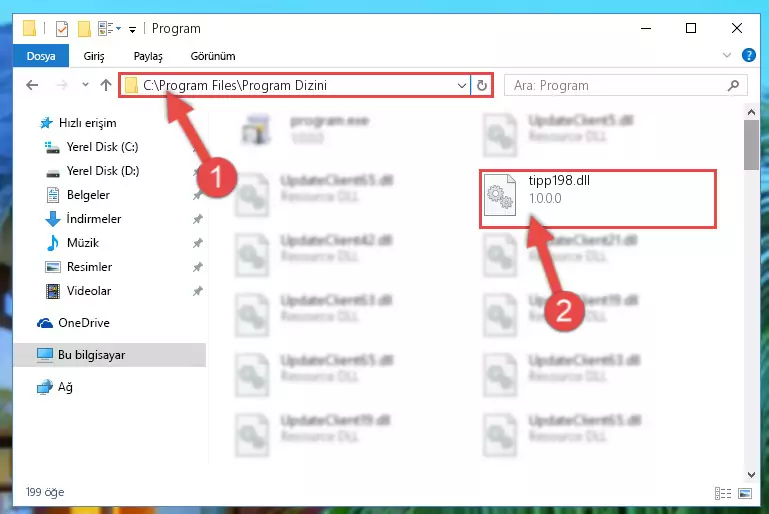
Task: Open recent locations dropdown arrow
Action: 85,85
